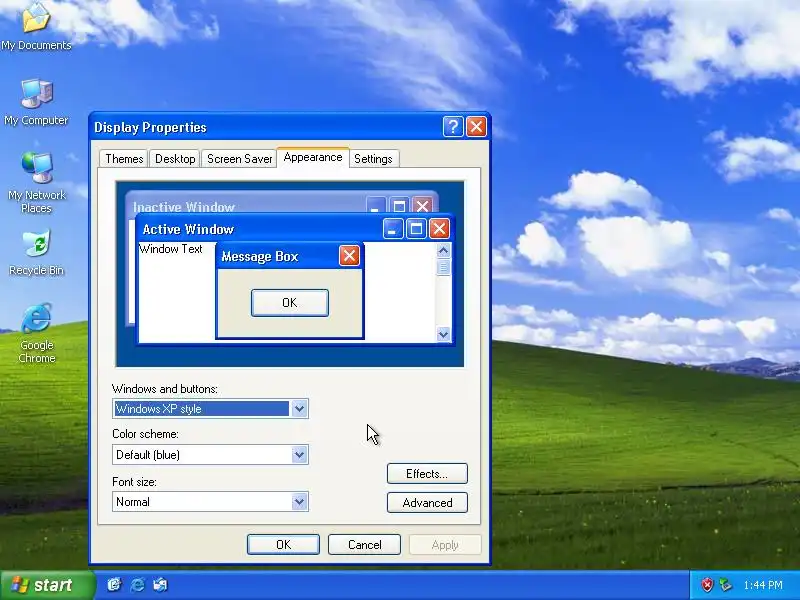Screen dimensions: 800x600
Task: Click the red security shield tray icon
Action: [707, 585]
